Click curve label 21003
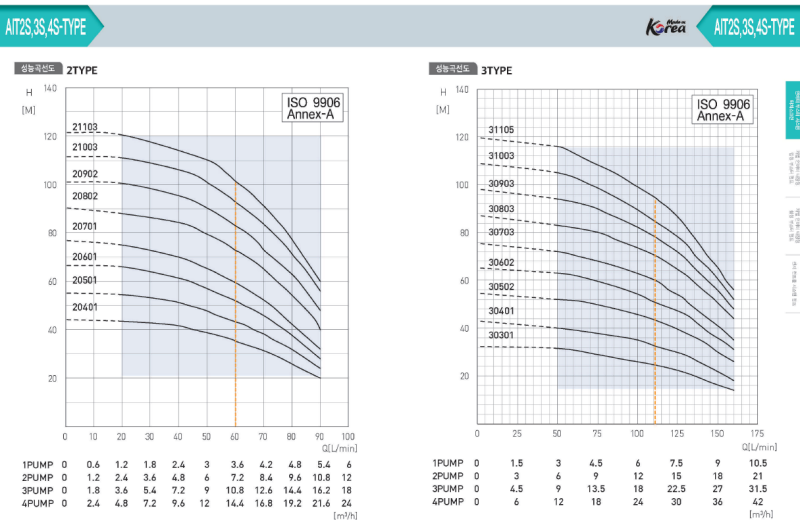800x525 pixels. pos(85,147)
